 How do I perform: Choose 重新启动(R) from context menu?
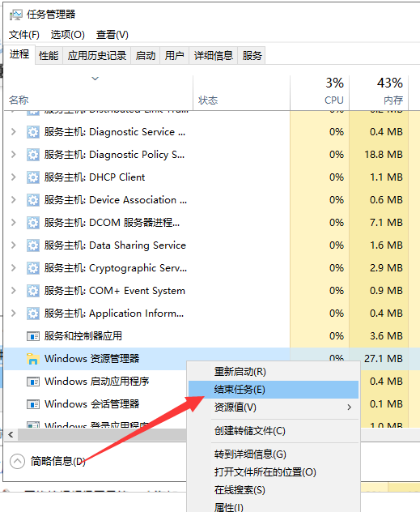point(274,372)
